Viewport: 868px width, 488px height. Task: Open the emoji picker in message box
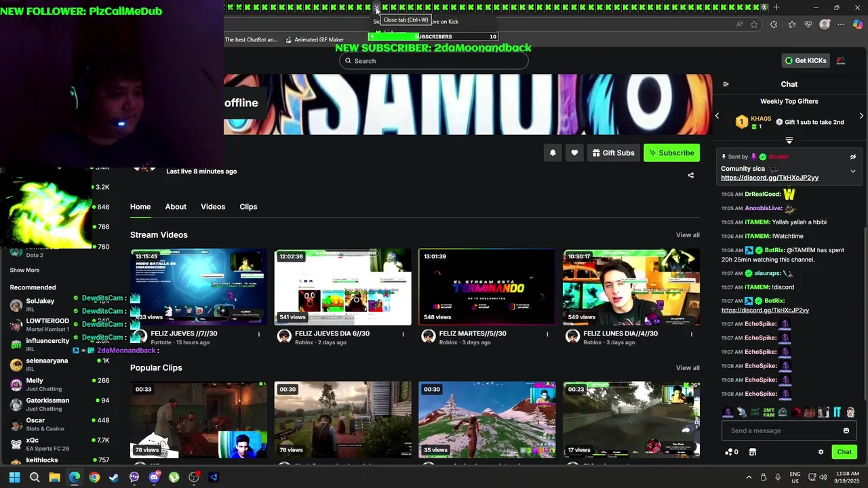pyautogui.click(x=846, y=431)
